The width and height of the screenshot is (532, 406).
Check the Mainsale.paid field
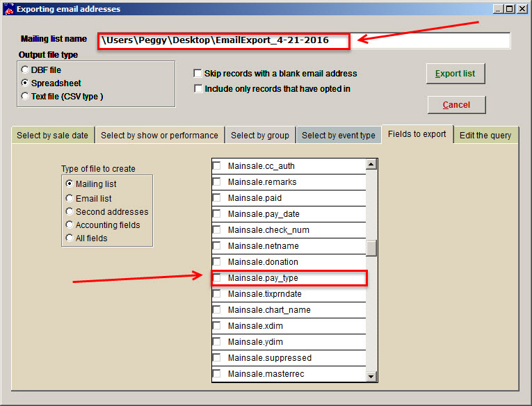216,197
